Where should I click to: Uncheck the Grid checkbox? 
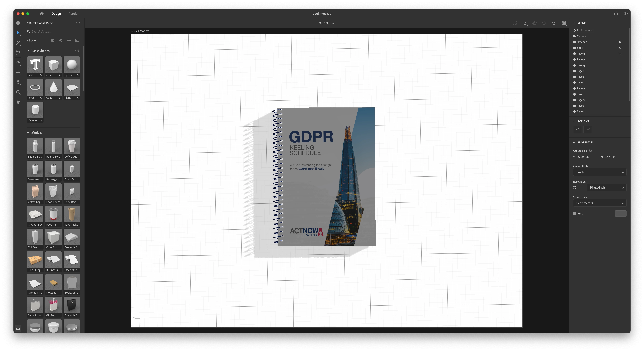[x=575, y=213]
